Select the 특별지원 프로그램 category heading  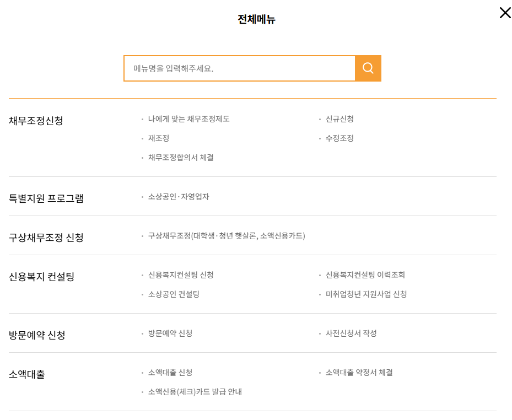point(46,198)
